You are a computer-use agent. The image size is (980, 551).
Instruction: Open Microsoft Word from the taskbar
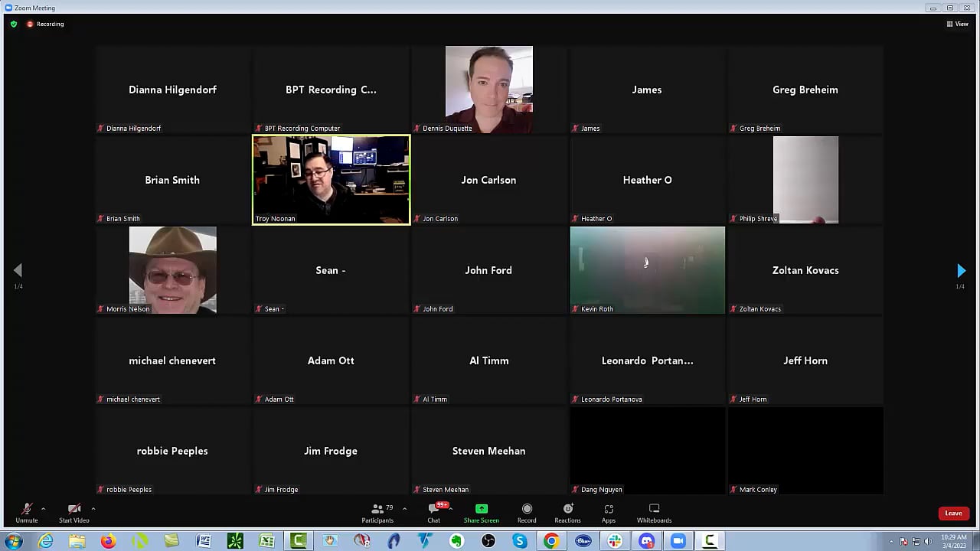pyautogui.click(x=204, y=541)
